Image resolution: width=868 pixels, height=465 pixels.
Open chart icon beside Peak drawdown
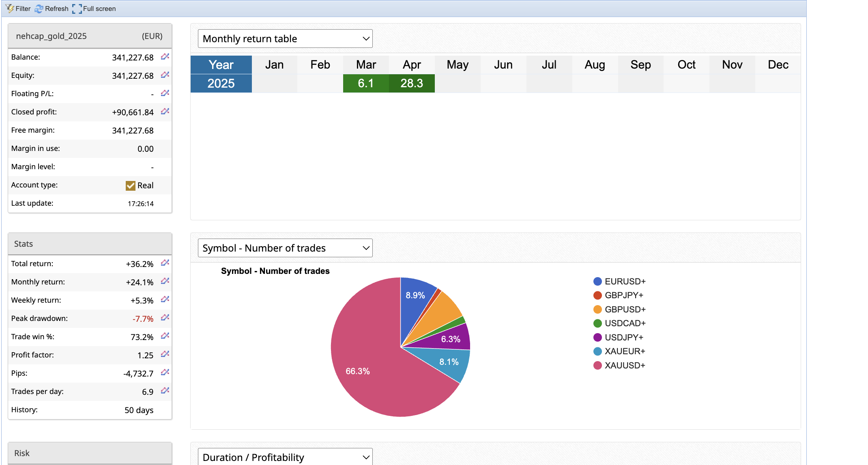coord(165,318)
